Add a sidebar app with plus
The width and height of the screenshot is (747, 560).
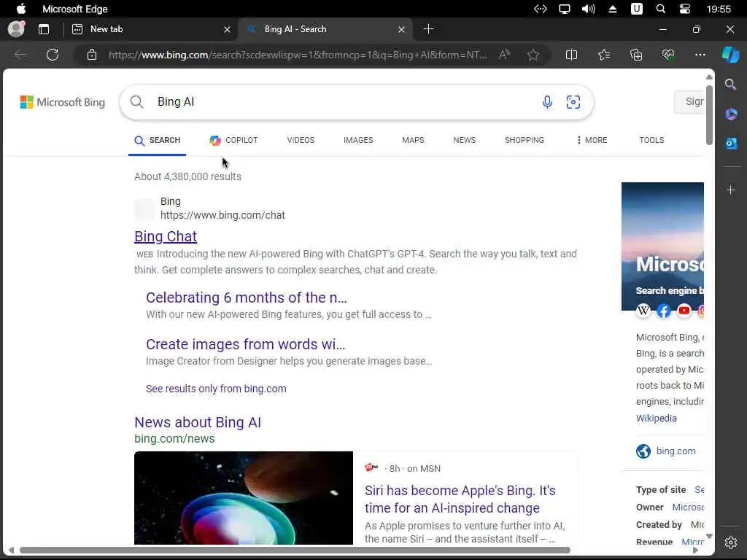point(731,190)
